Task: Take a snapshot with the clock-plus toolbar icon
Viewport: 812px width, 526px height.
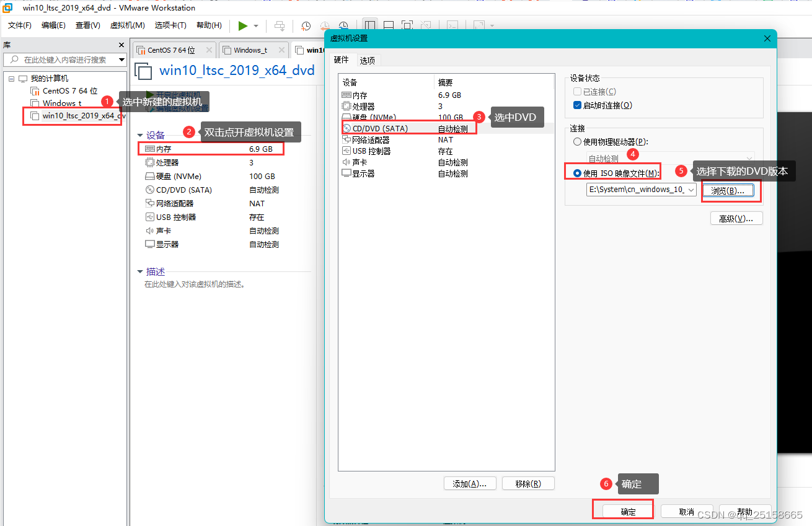Action: (306, 26)
